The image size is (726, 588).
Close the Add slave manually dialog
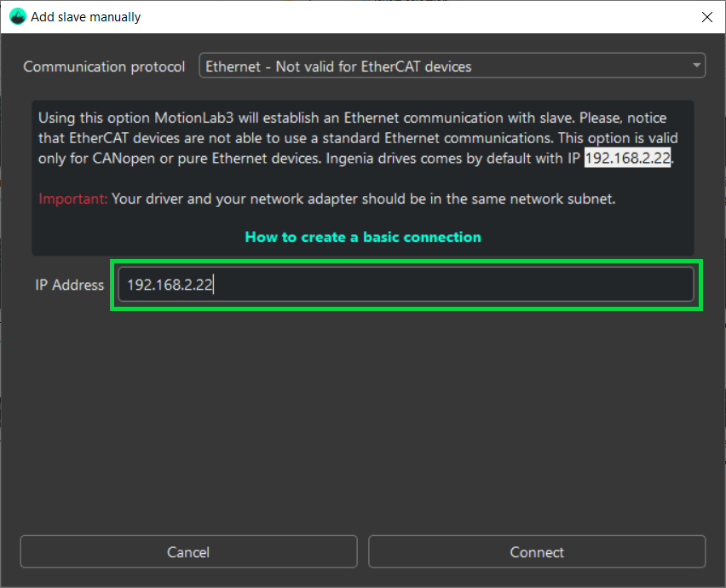[706, 16]
